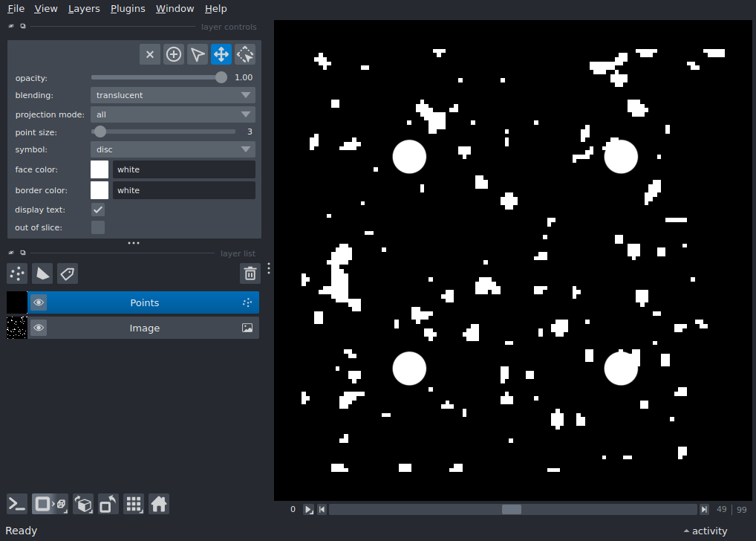Open the blending mode dropdown
The height and width of the screenshot is (541, 756).
(x=173, y=95)
